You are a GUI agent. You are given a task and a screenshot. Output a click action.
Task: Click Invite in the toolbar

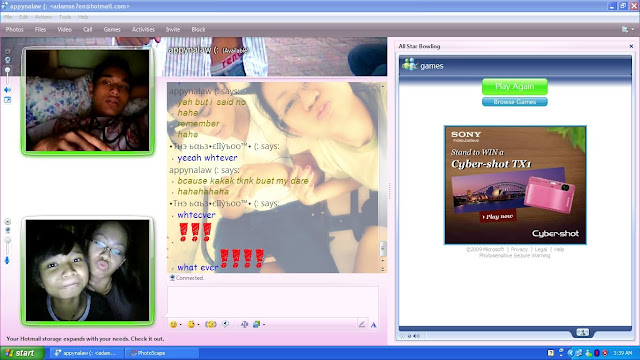173,29
